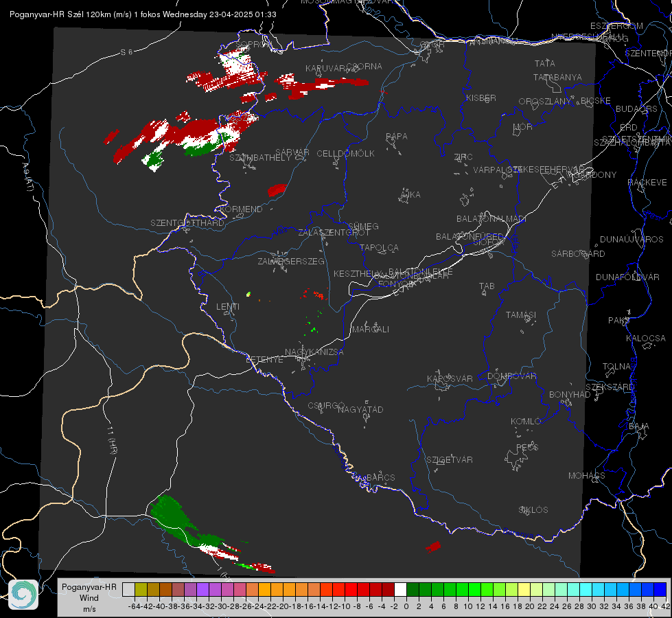Click the BALATONALMÁDI city label
Viewport: 672px width, 618px height.
click(x=491, y=219)
